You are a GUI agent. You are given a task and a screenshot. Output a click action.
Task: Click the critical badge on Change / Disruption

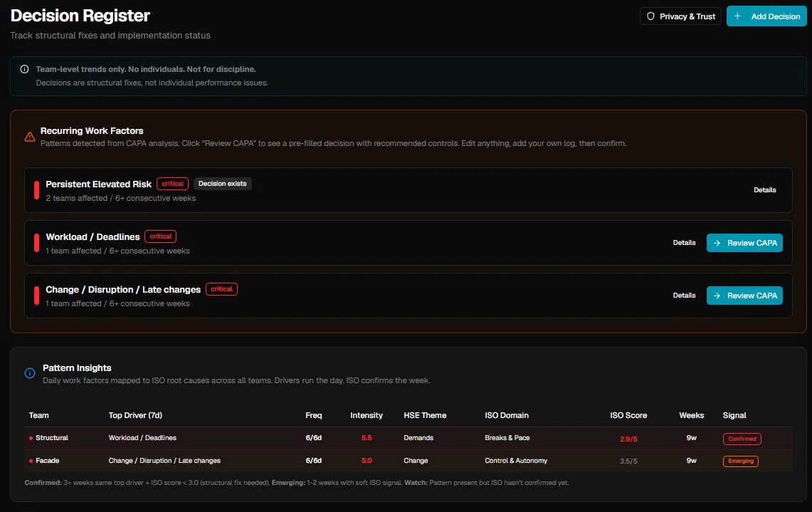point(221,290)
